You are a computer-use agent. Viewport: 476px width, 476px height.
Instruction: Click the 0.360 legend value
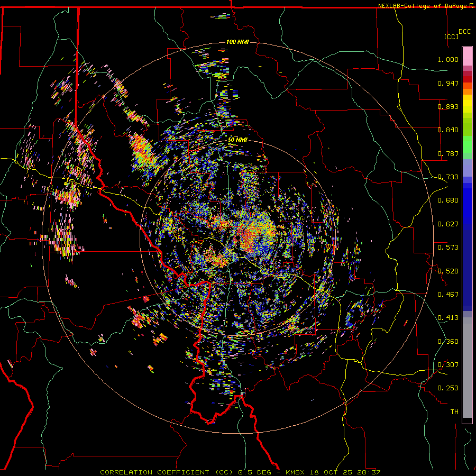pyautogui.click(x=448, y=342)
